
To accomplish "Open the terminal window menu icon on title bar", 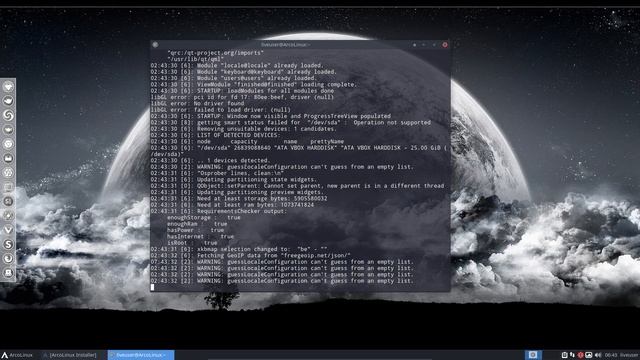I will click(155, 44).
